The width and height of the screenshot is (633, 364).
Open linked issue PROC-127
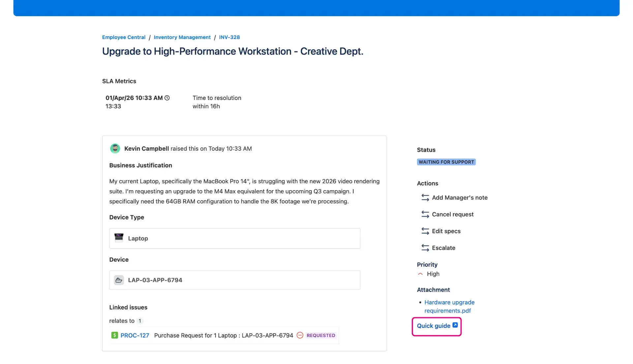(135, 335)
